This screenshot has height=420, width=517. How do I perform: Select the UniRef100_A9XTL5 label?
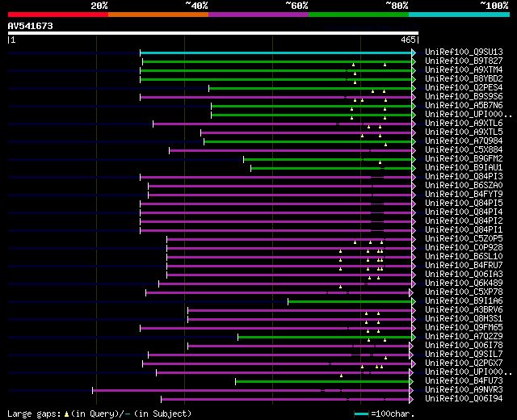(464, 132)
